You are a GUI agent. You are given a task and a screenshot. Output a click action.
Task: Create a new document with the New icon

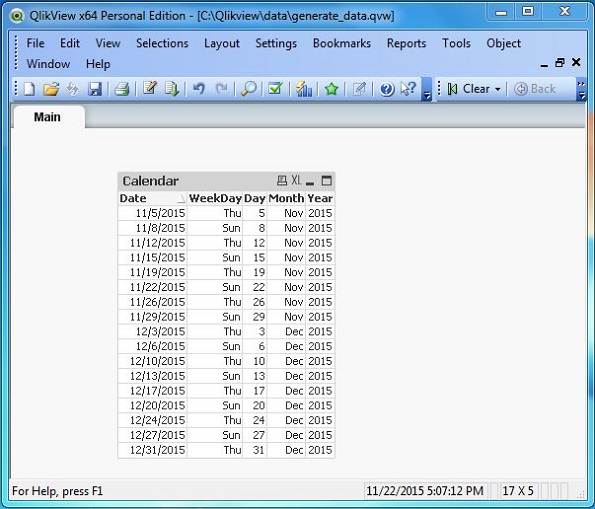point(29,89)
